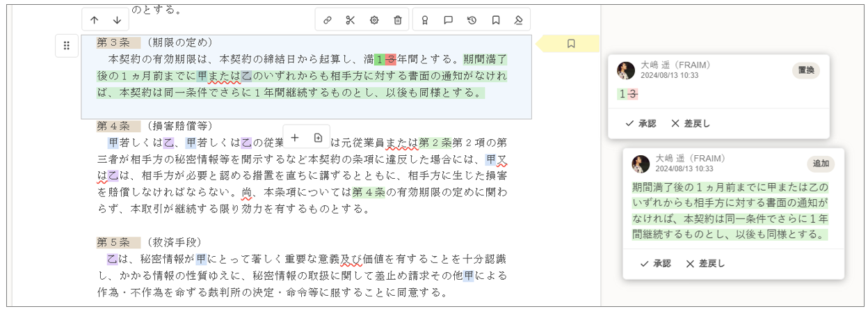The height and width of the screenshot is (309, 868).
Task: Click the plus add block button
Action: [294, 138]
